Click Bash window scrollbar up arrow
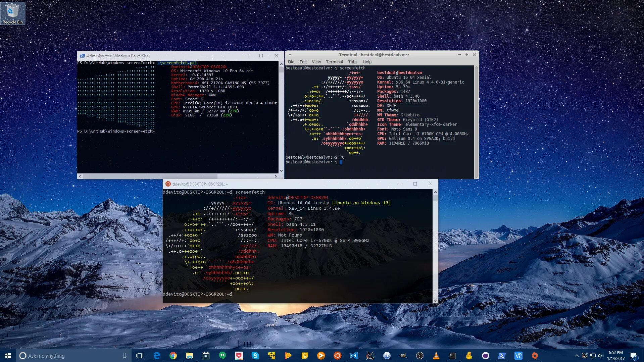644x362 pixels. [x=435, y=192]
